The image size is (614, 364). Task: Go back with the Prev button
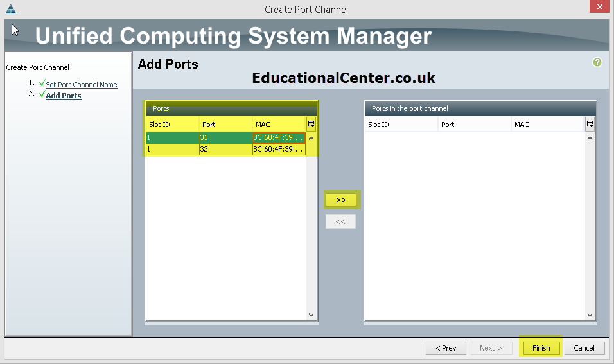(x=446, y=348)
